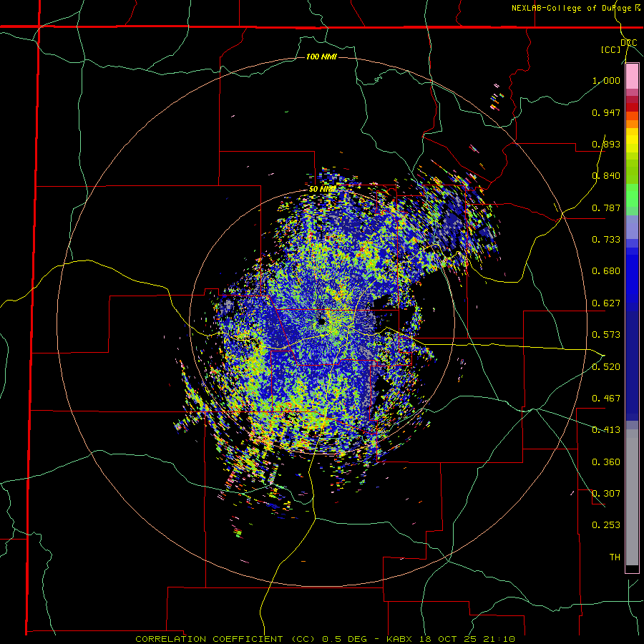
Task: Click the 0.307 scale value
Action: point(606,494)
